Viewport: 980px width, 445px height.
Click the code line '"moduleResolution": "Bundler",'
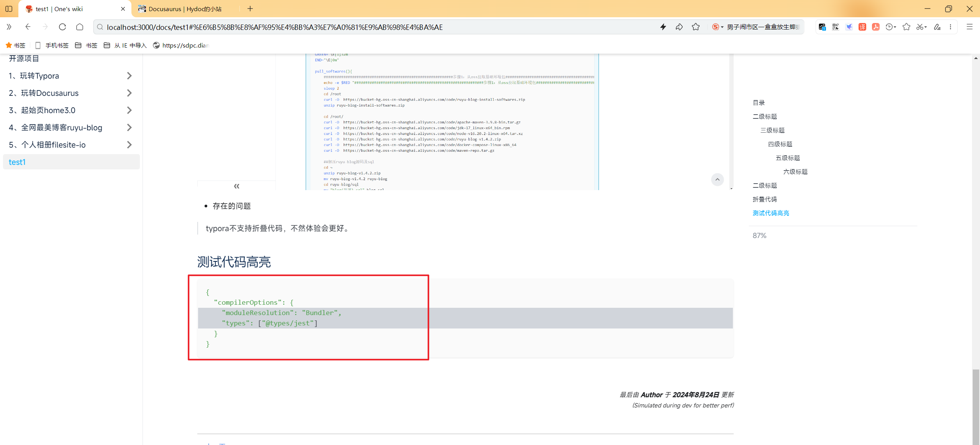(x=282, y=313)
